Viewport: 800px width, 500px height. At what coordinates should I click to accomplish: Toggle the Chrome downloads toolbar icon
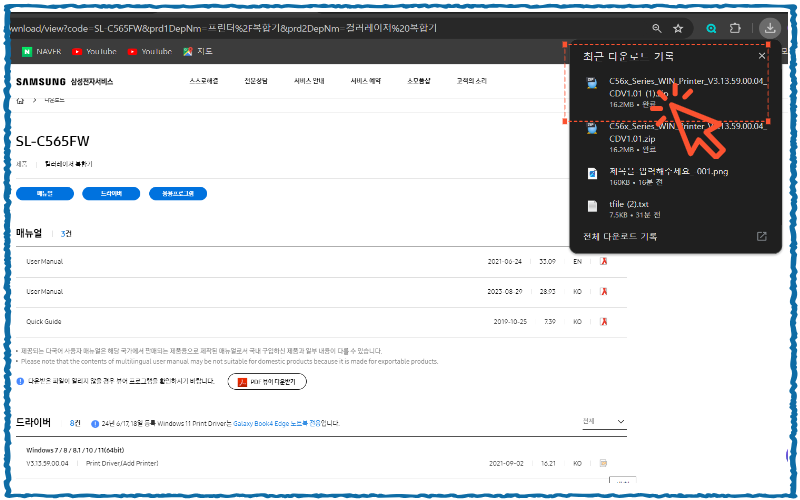pyautogui.click(x=770, y=28)
